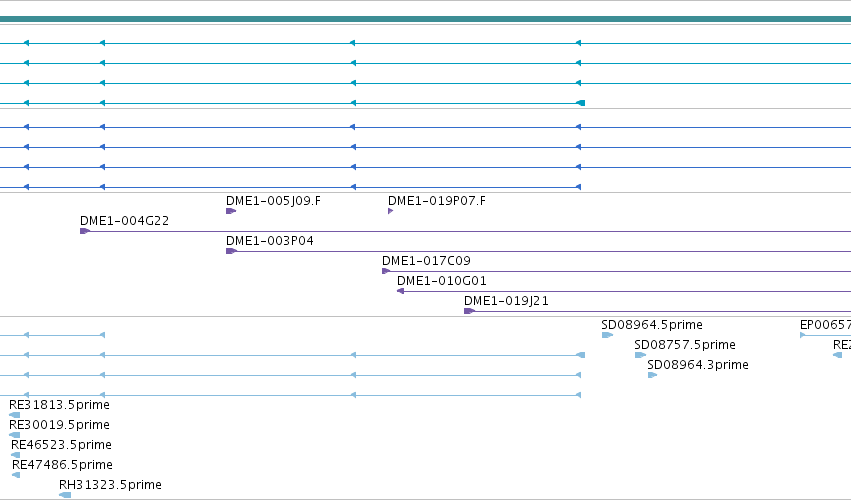Viewport: 851px width, 500px height.
Task: Click the teal exon block ending fourth transcript
Action: pos(581,103)
